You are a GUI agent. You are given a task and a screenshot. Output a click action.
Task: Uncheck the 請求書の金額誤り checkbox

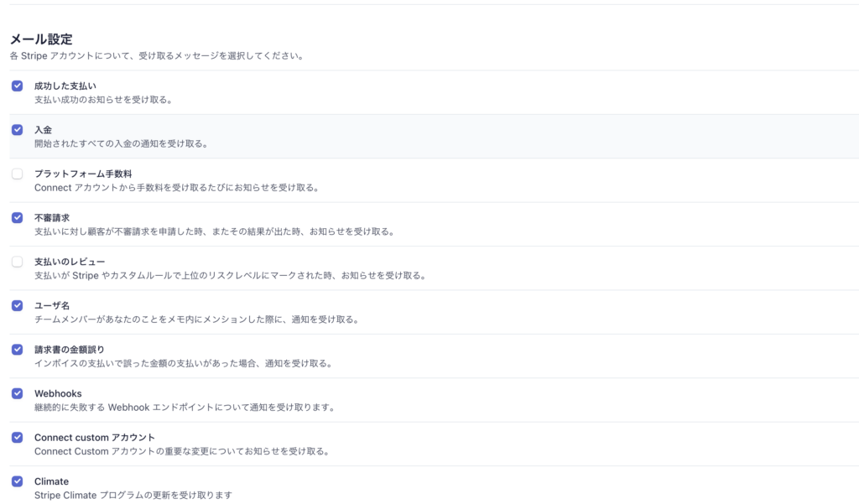(x=17, y=350)
